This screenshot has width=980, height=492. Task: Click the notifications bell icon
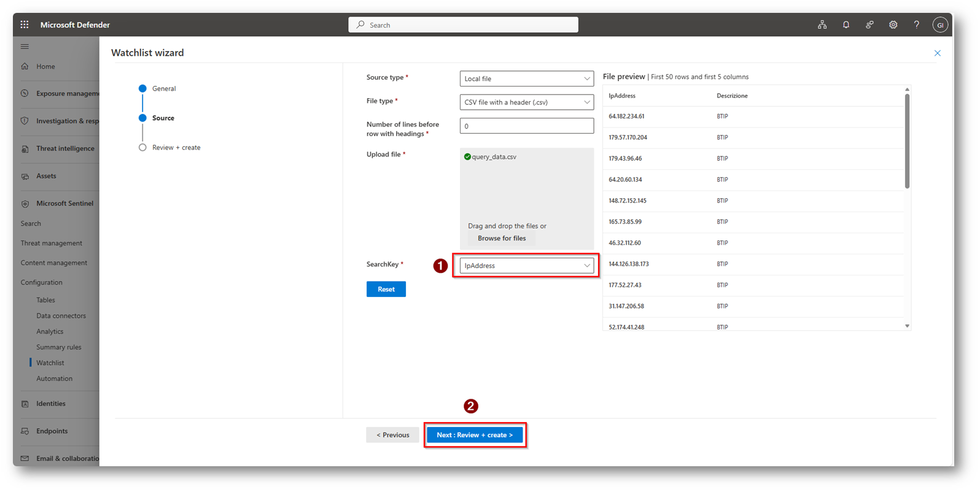[x=846, y=25]
